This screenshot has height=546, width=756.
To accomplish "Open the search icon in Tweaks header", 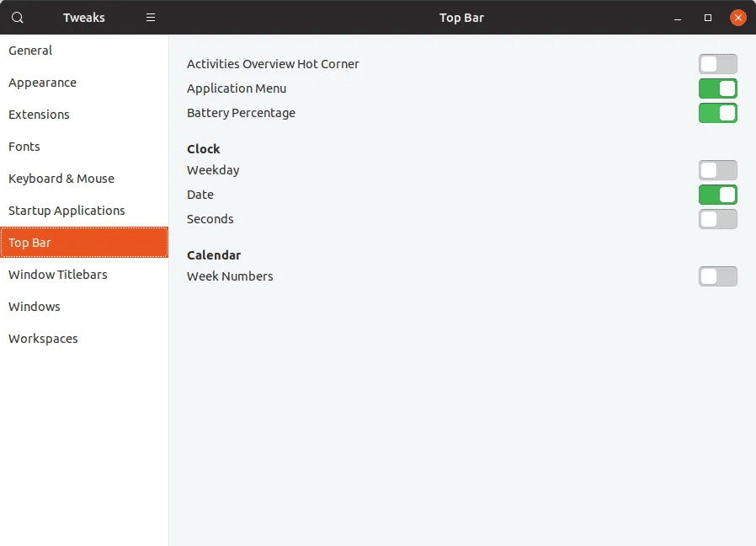I will [x=18, y=18].
